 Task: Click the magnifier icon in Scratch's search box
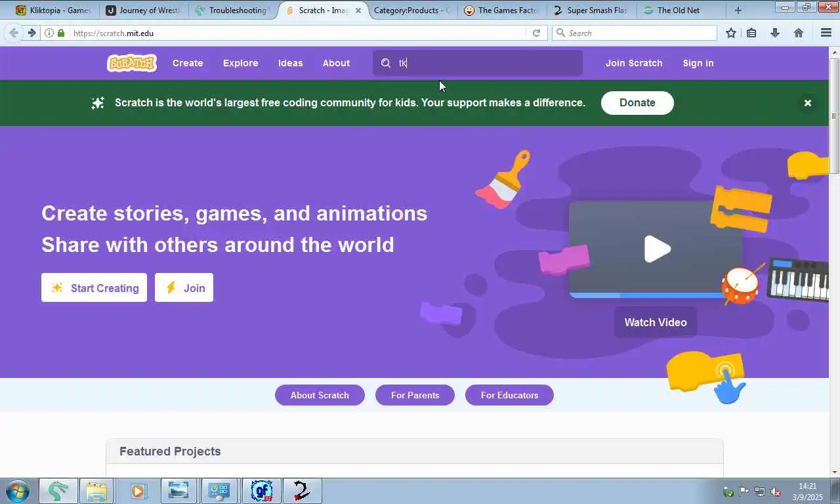[386, 63]
